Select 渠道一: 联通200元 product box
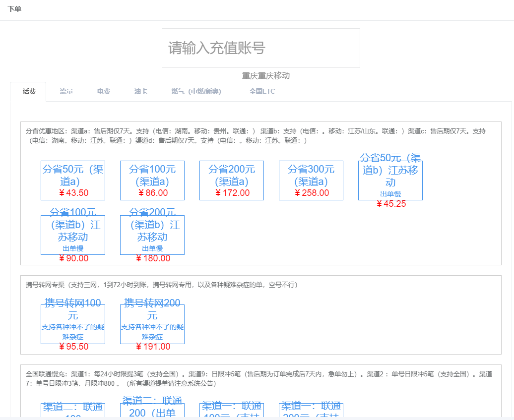 click(x=311, y=410)
